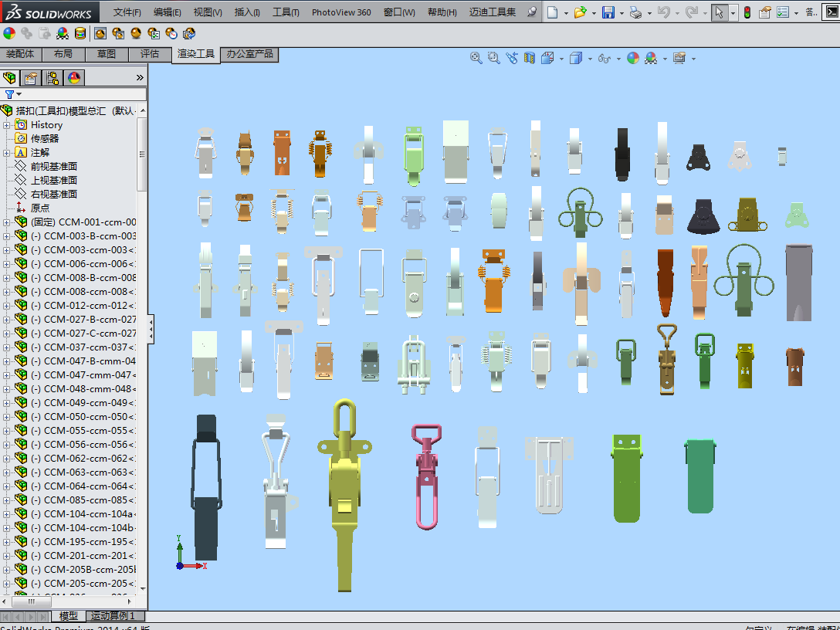Select 前视基准面 plane in the tree
Screen dimensions: 840x630
click(x=53, y=167)
